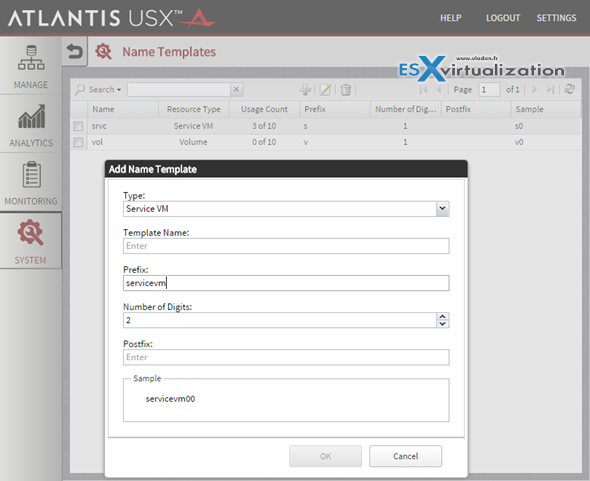Open the Help menu

click(x=451, y=18)
